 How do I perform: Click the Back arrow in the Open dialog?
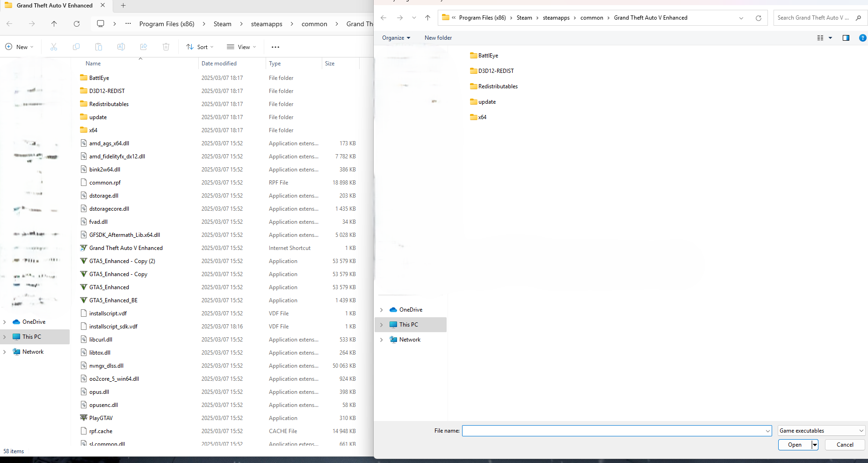(383, 18)
